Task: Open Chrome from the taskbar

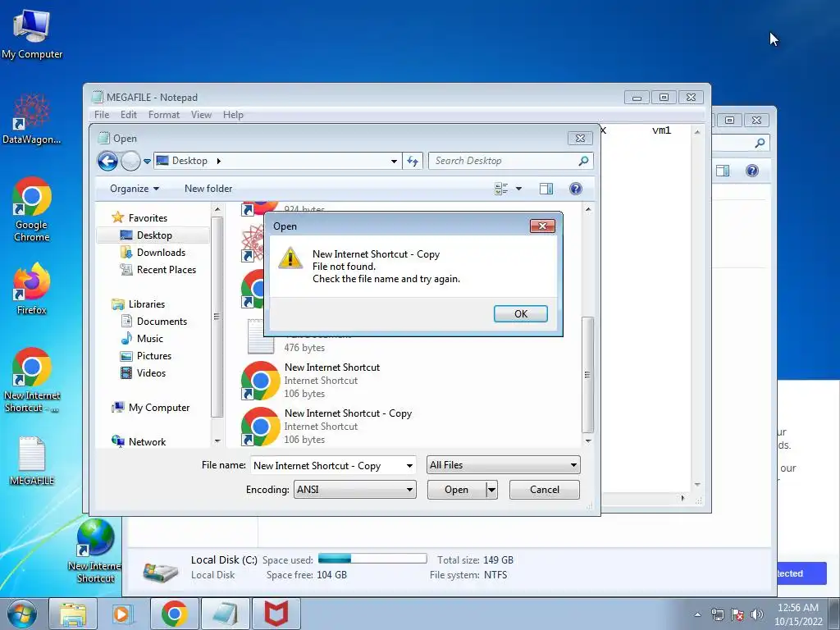Action: pos(174,614)
